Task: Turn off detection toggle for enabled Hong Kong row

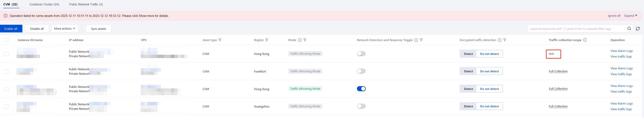Action: pos(361,89)
